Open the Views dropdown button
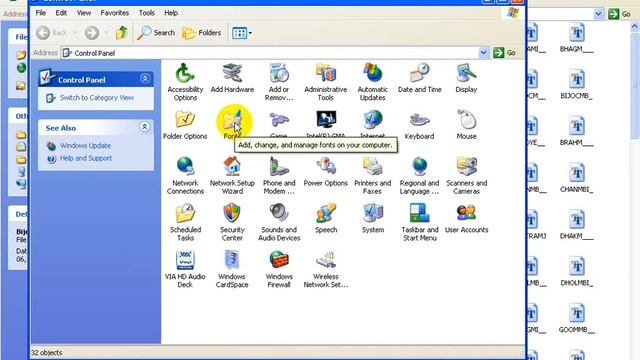 click(242, 33)
